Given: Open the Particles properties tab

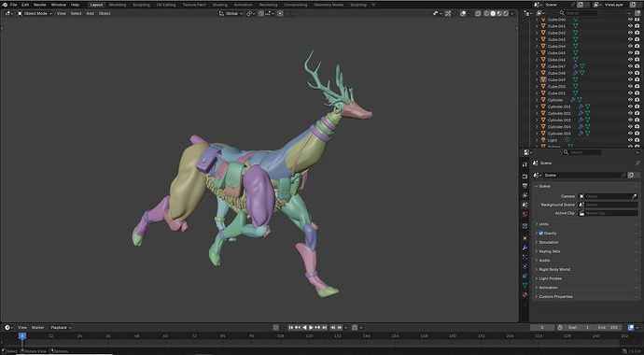Looking at the screenshot, I should pos(525,257).
